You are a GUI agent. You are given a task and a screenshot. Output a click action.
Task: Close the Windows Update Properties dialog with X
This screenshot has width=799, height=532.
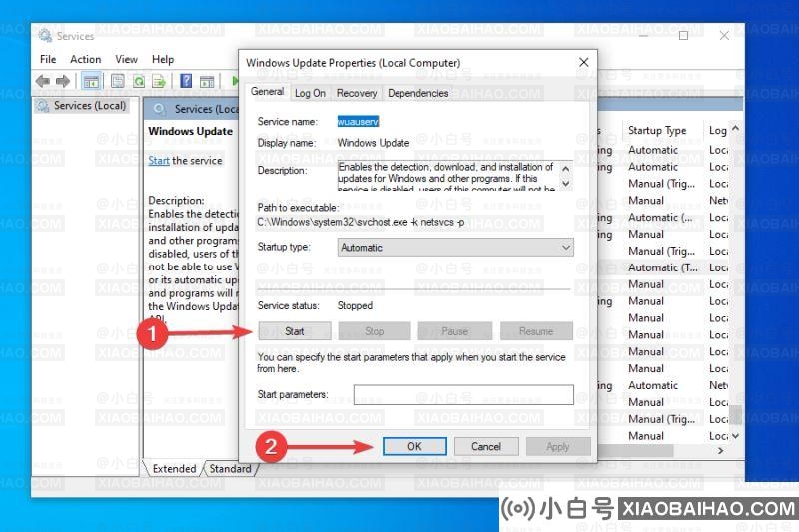[584, 62]
